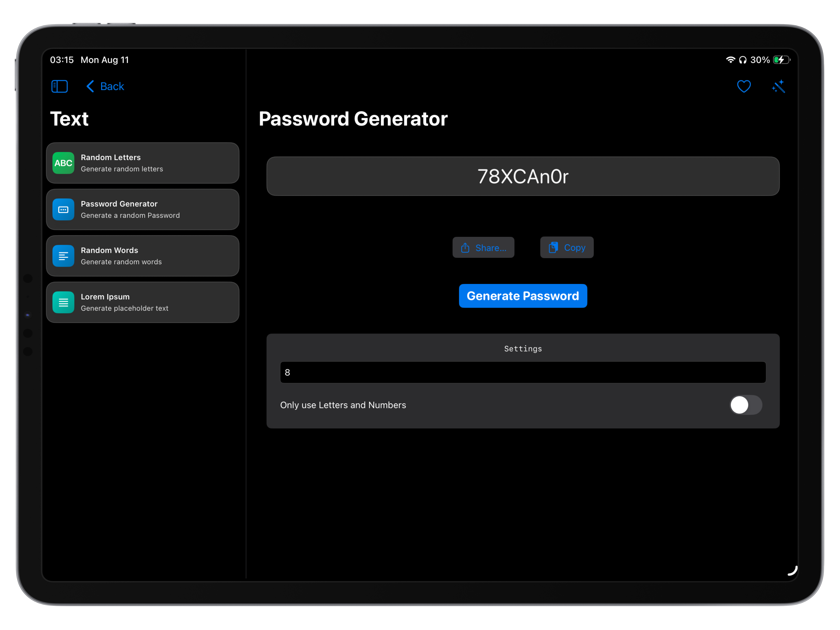This screenshot has width=840, height=630.
Task: Click the password length field showing 8
Action: [523, 373]
